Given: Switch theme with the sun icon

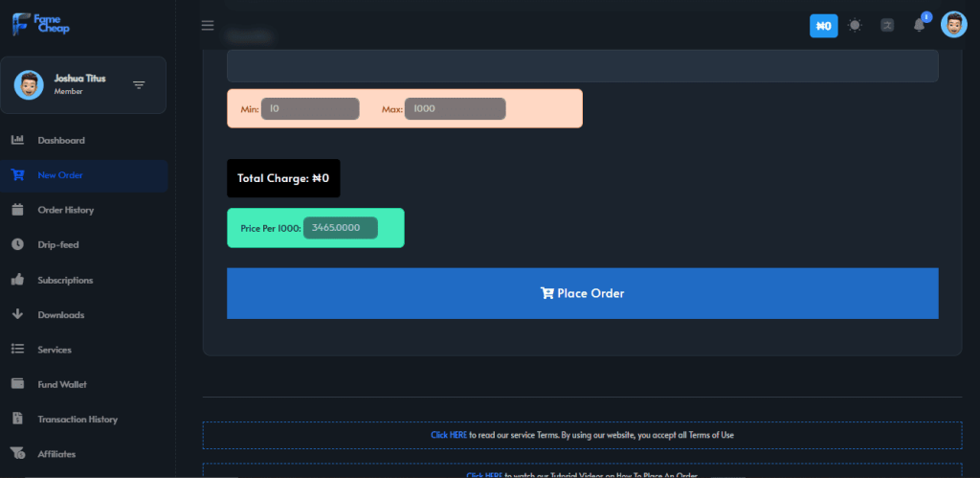Looking at the screenshot, I should [x=855, y=26].
